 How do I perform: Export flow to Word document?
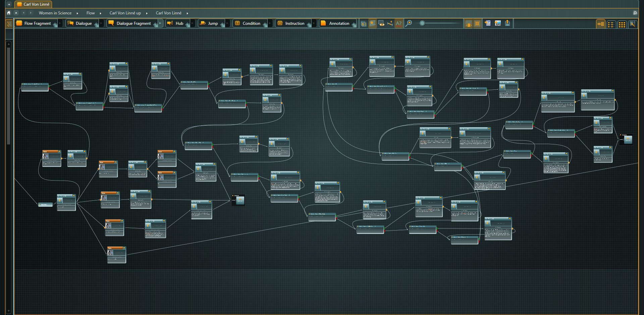click(488, 23)
